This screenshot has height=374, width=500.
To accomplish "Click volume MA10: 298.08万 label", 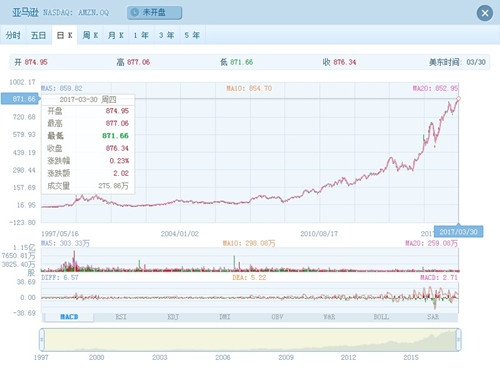I will click(249, 243).
